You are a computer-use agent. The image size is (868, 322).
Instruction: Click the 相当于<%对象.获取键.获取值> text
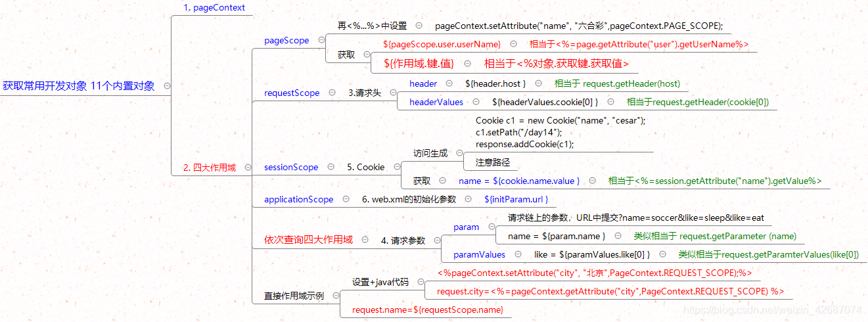(557, 64)
